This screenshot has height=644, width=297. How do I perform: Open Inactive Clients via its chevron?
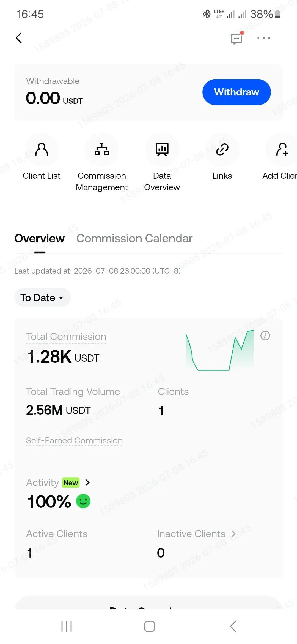pos(233,534)
